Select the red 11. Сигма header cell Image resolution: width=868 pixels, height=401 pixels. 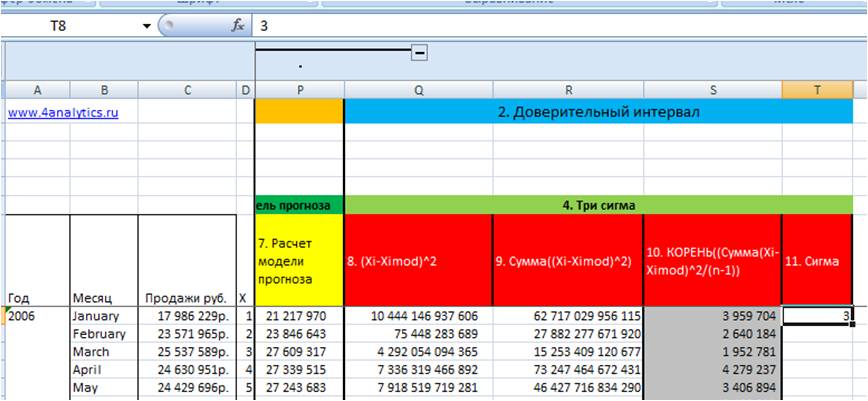tap(817, 260)
